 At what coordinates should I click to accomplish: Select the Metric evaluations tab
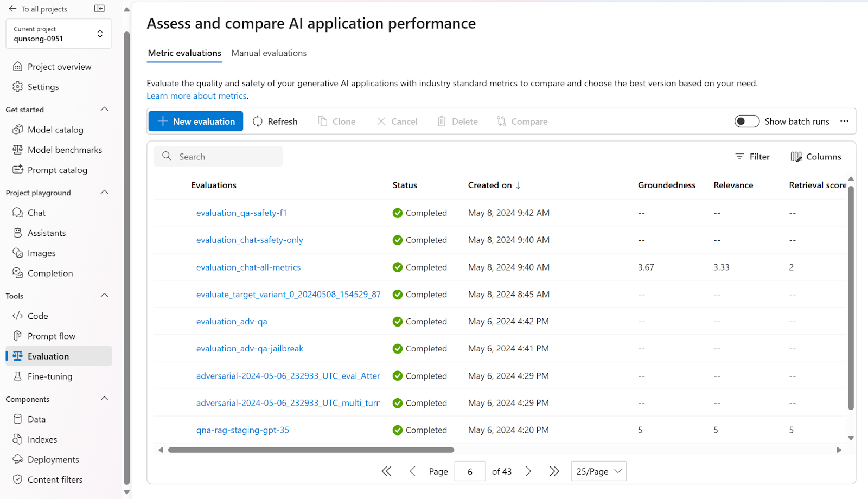[x=184, y=53]
